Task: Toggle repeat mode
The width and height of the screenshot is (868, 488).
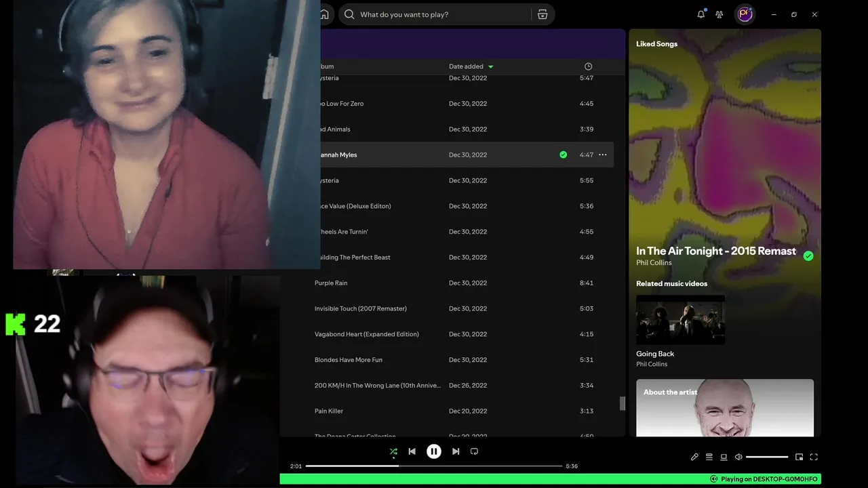Action: tap(474, 451)
